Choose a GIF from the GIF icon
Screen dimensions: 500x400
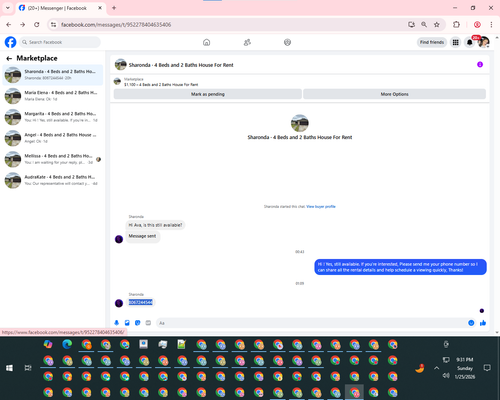pyautogui.click(x=148, y=323)
